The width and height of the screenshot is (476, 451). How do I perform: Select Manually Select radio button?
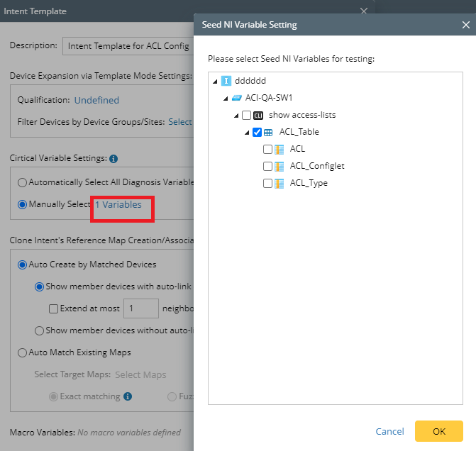pos(22,204)
